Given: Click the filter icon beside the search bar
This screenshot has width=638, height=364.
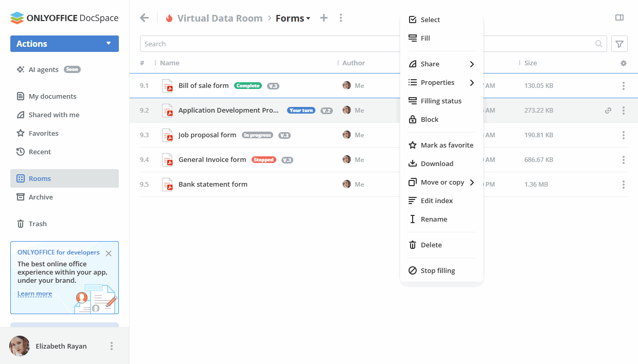Looking at the screenshot, I should pos(619,44).
